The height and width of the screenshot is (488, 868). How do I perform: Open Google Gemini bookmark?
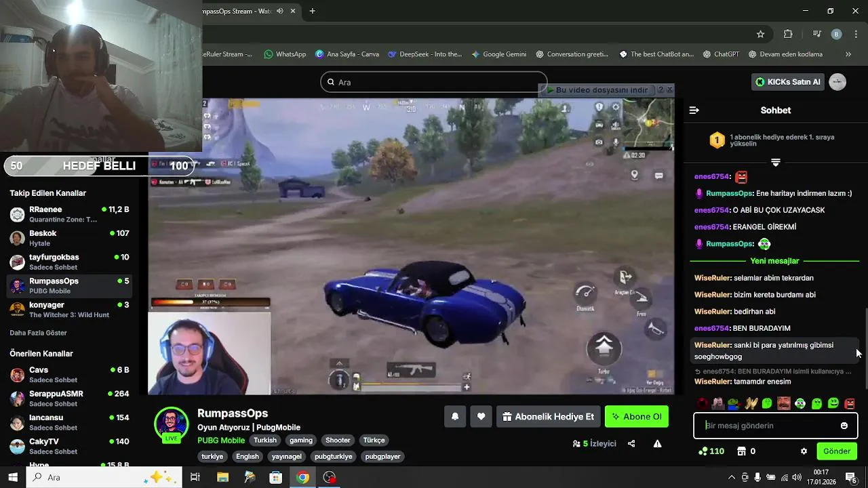(498, 54)
